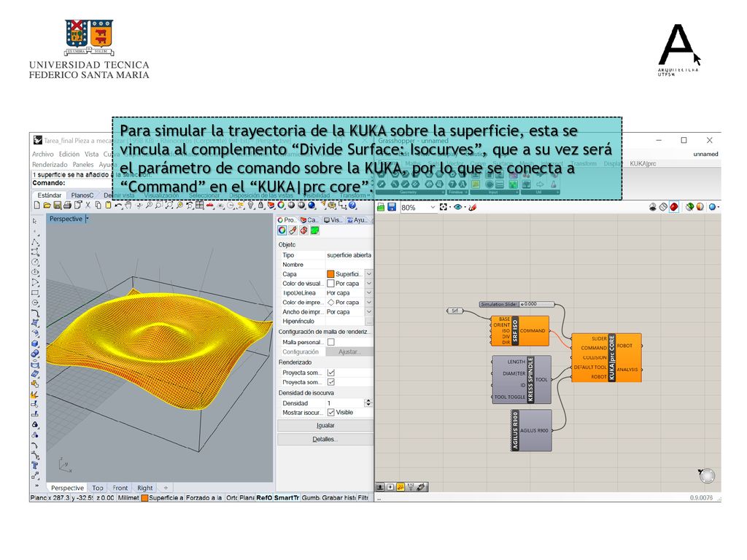Select the Pan hand tool
The width and height of the screenshot is (747, 560).
pyautogui.click(x=128, y=205)
